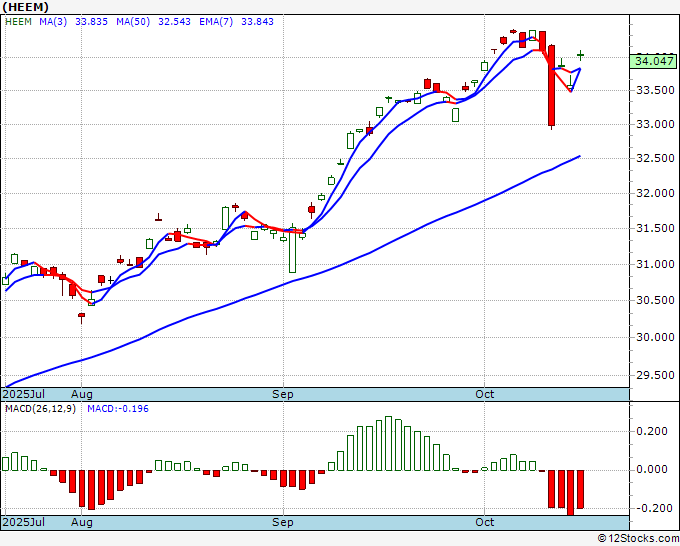Click the MACD(26,12,9) panel label
The width and height of the screenshot is (680, 546).
pyautogui.click(x=40, y=409)
